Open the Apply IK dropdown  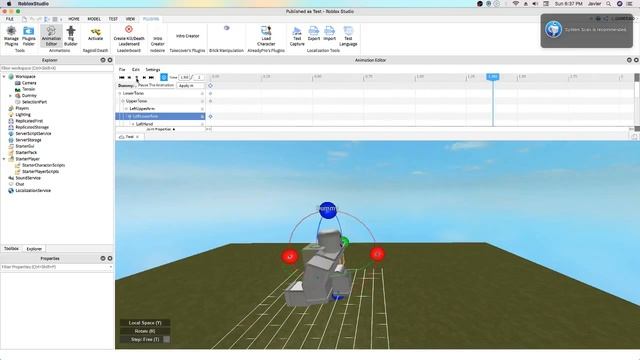[x=191, y=86]
